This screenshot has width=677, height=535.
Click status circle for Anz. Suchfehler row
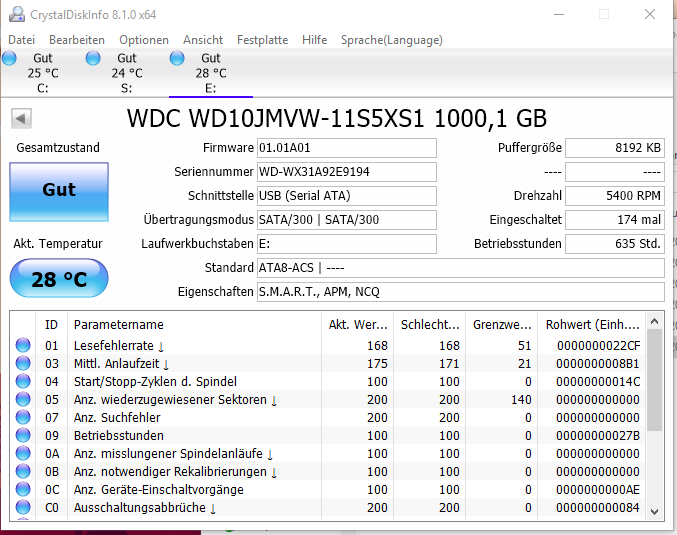click(23, 418)
